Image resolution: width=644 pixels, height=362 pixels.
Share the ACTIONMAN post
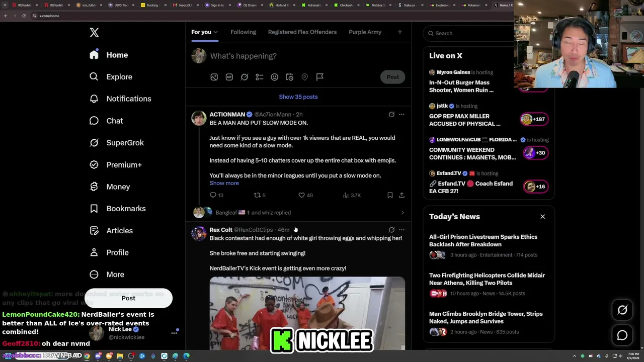401,195
